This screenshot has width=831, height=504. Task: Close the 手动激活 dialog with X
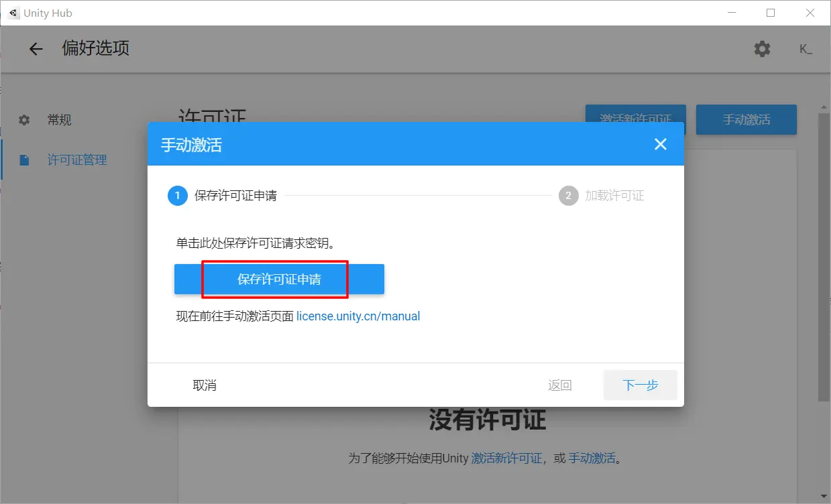tap(661, 144)
